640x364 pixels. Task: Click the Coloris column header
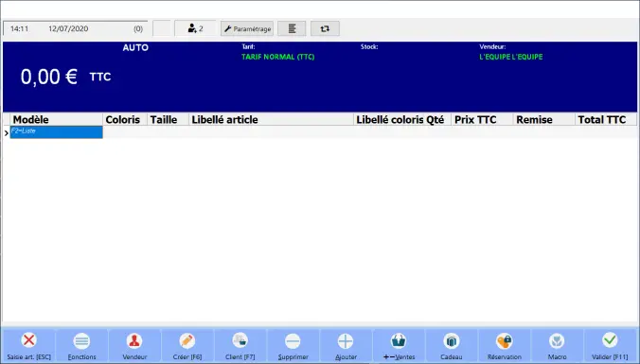coord(125,119)
